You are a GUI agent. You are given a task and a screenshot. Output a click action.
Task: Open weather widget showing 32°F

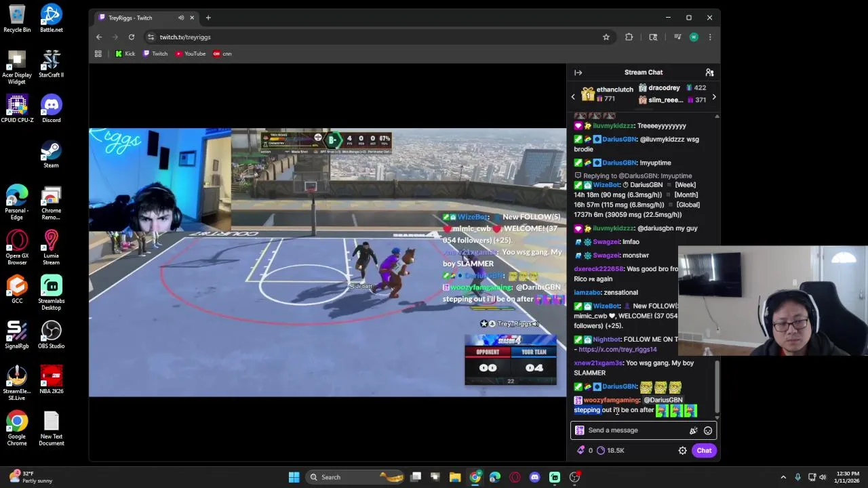coord(28,477)
